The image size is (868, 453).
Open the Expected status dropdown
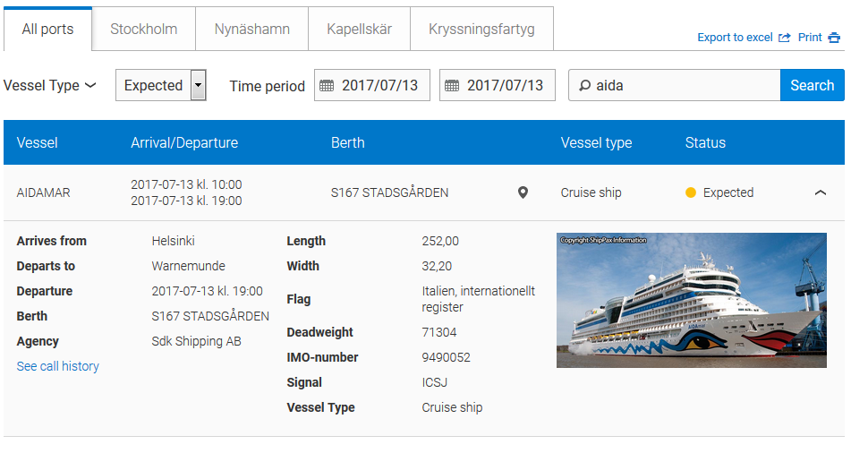[x=161, y=86]
